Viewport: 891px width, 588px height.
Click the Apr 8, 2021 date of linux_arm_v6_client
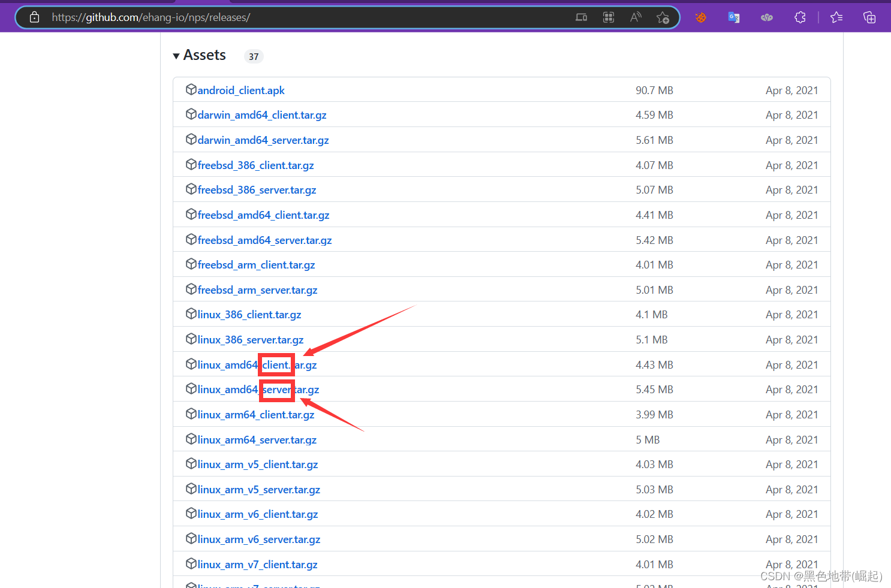pos(791,514)
